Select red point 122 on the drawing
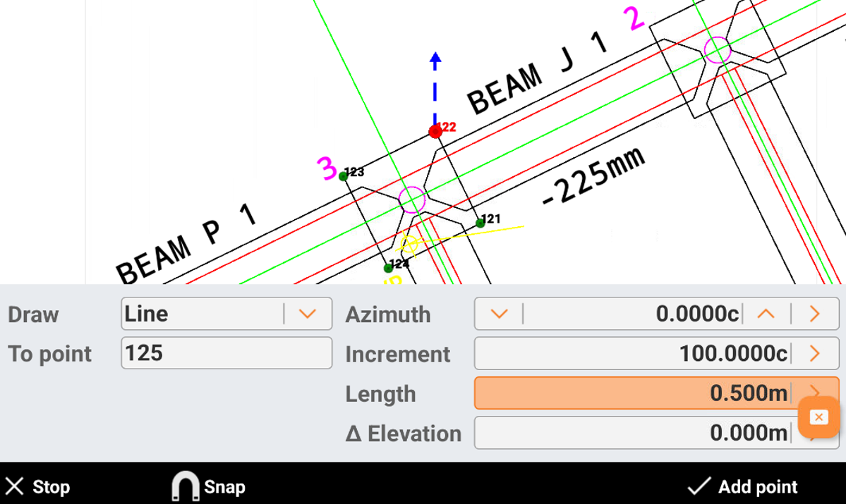This screenshot has height=504, width=846. [435, 131]
